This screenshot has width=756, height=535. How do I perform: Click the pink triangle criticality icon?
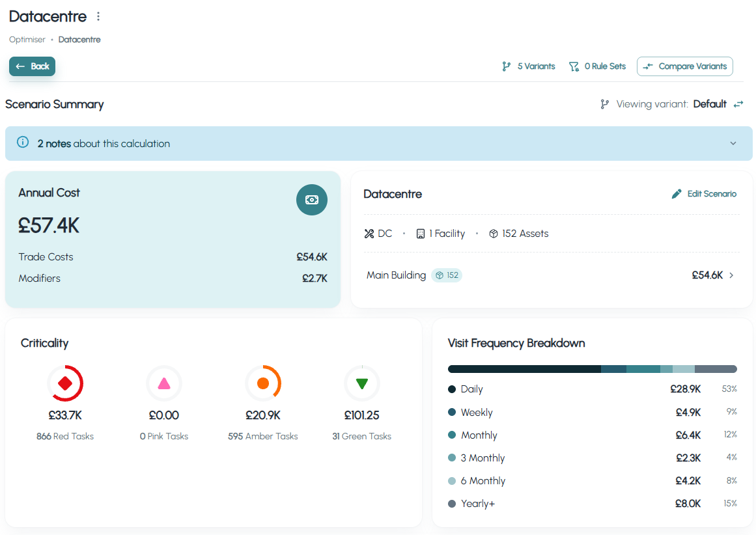(164, 383)
